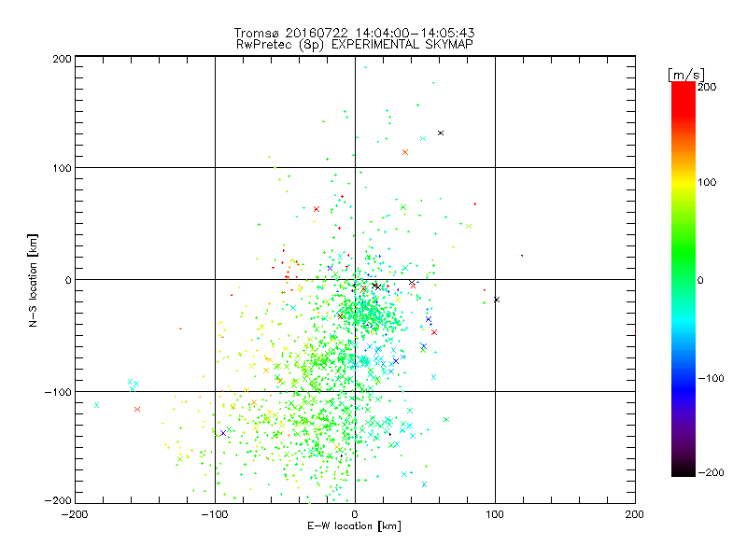Screen dimensions: 747x560
Task: Click the '[m/s]' colorbar unit label
Action: 686,75
